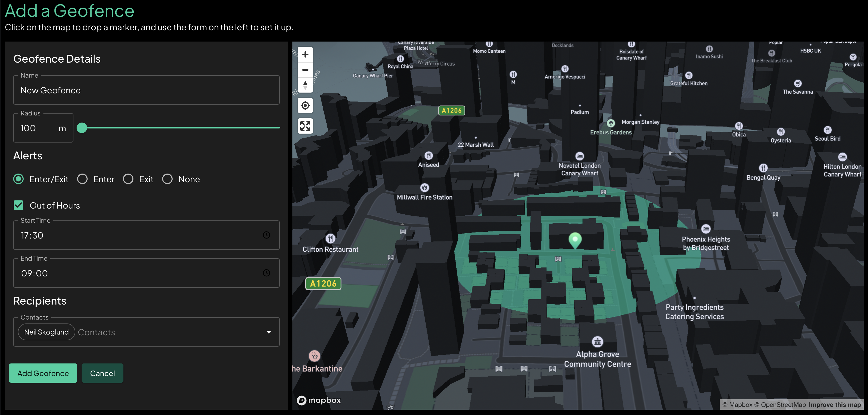The image size is (868, 415).
Task: Click the Radius slider handle
Action: pos(82,128)
